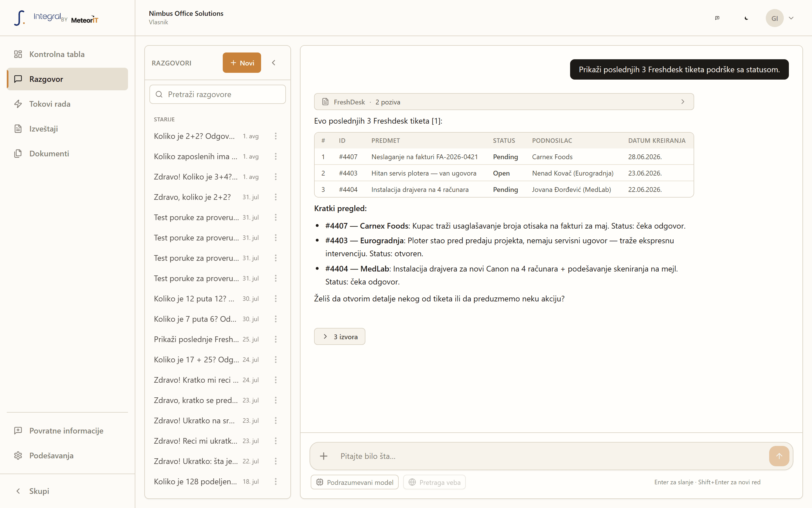The height and width of the screenshot is (508, 812).
Task: Open the Izveštaji section
Action: (67, 129)
